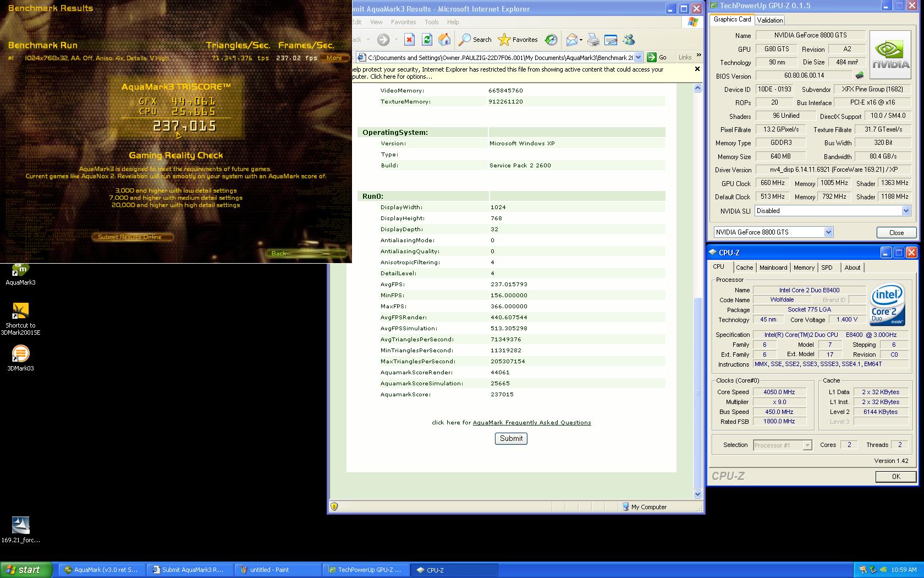
Task: Click the IE page scrollbar up arrow
Action: click(698, 88)
